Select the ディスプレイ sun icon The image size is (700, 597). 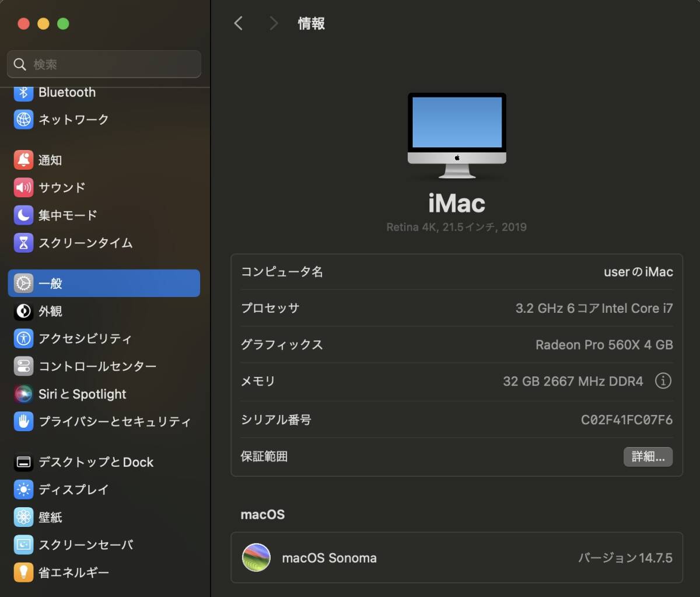tap(23, 490)
